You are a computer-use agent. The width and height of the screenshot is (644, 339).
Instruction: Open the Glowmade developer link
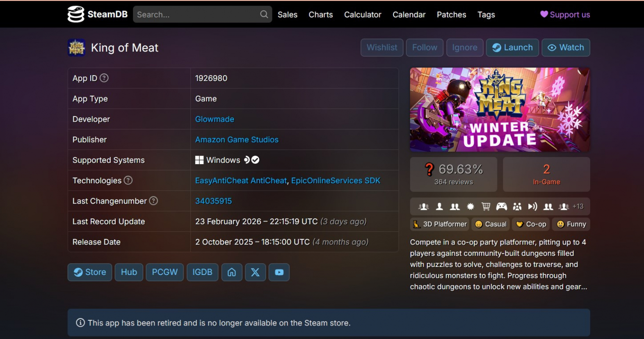(x=214, y=119)
